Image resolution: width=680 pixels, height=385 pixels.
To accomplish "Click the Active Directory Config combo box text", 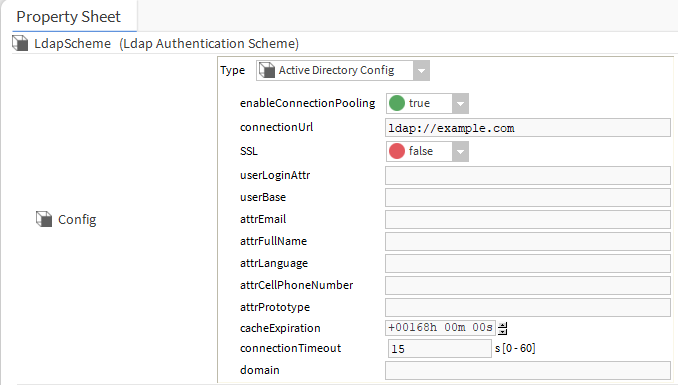I will click(x=336, y=70).
